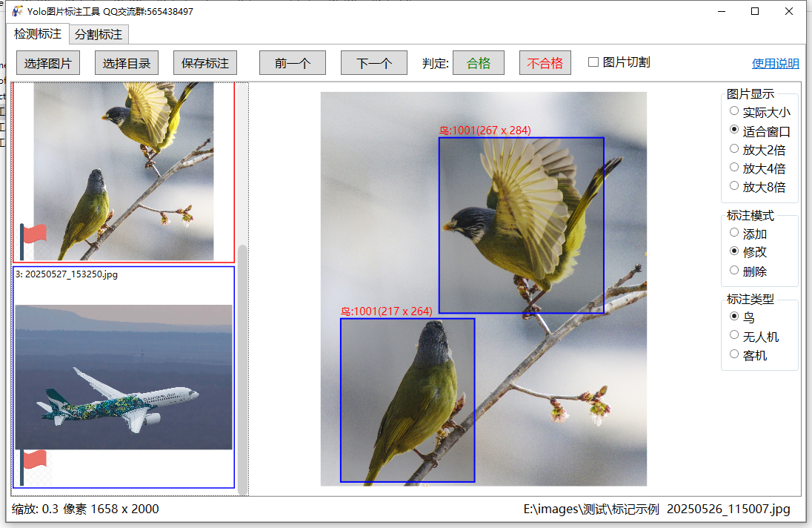Click the 鸟:1001(267 x 284) label

[485, 131]
